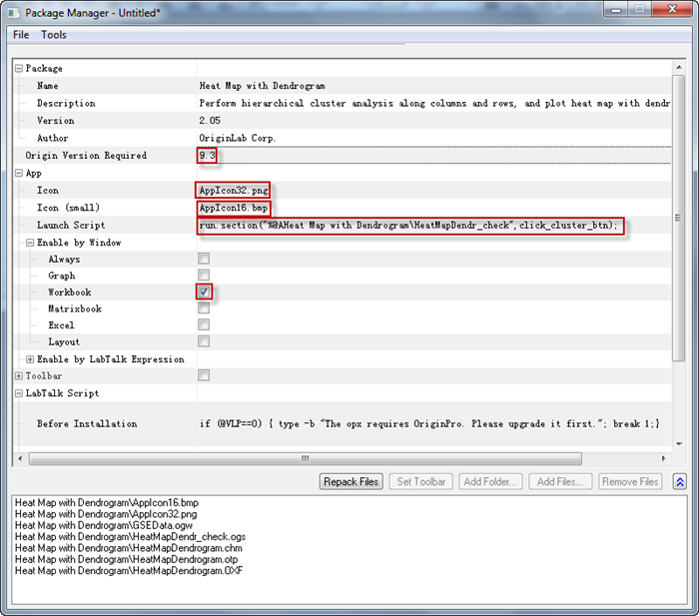The image size is (699, 616).
Task: Enable the Always checkbox
Action: pyautogui.click(x=204, y=259)
